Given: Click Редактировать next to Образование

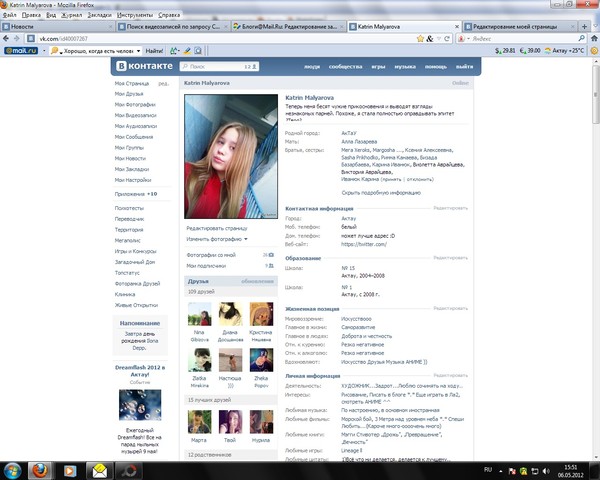Looking at the screenshot, I should pos(450,258).
